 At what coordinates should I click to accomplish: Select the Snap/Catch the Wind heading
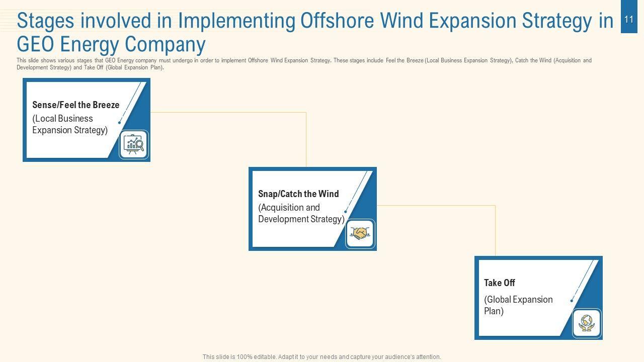[x=298, y=194]
